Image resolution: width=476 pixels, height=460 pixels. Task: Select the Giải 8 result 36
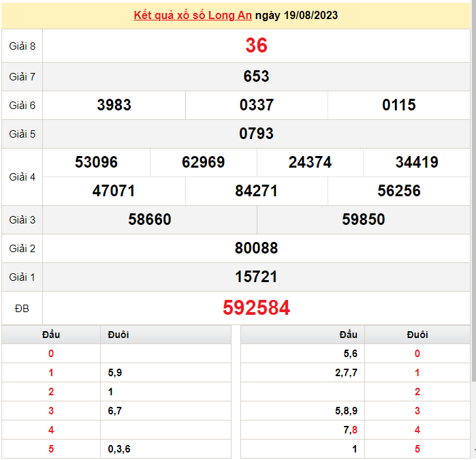256,46
